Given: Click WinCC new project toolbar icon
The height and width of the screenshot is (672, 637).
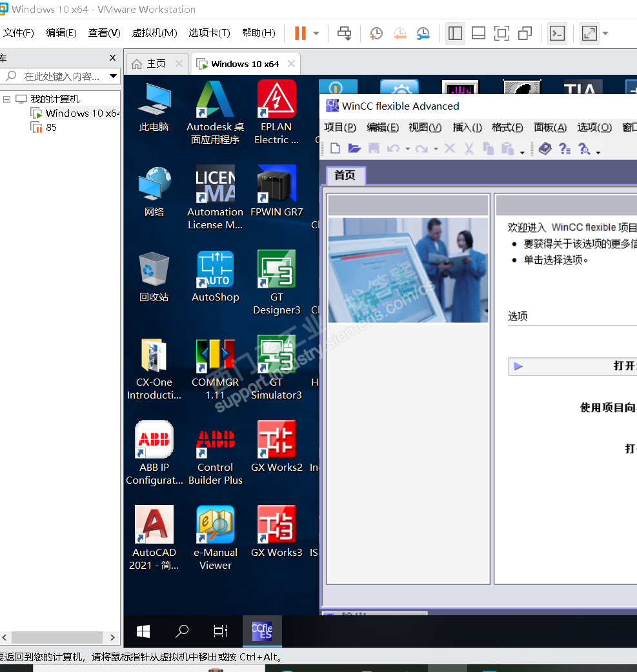Looking at the screenshot, I should click(336, 149).
